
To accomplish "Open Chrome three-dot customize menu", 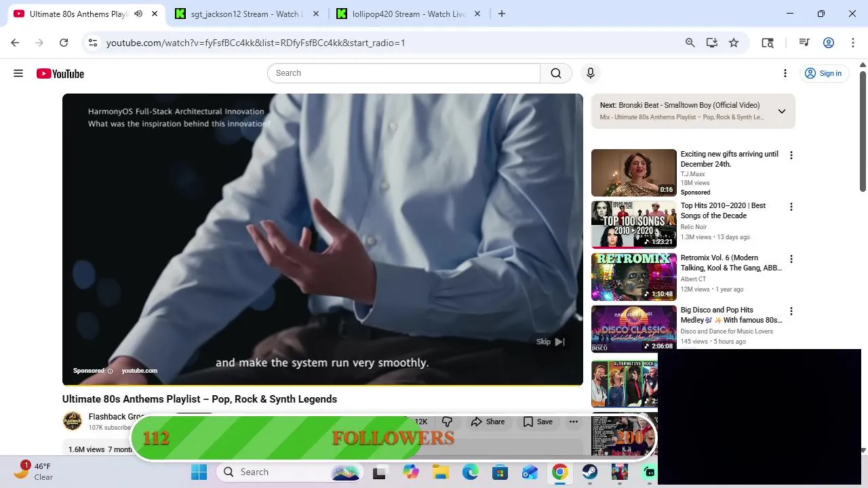I will [852, 43].
